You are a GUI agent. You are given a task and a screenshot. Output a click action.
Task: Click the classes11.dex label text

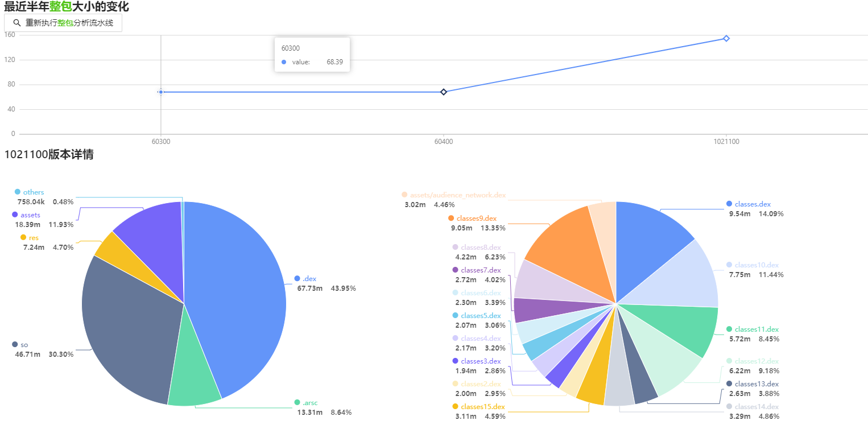757,329
